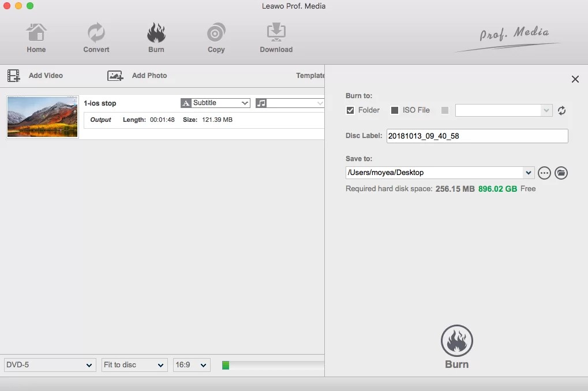Uncheck the Folder burn option
This screenshot has width=588, height=391.
[350, 110]
